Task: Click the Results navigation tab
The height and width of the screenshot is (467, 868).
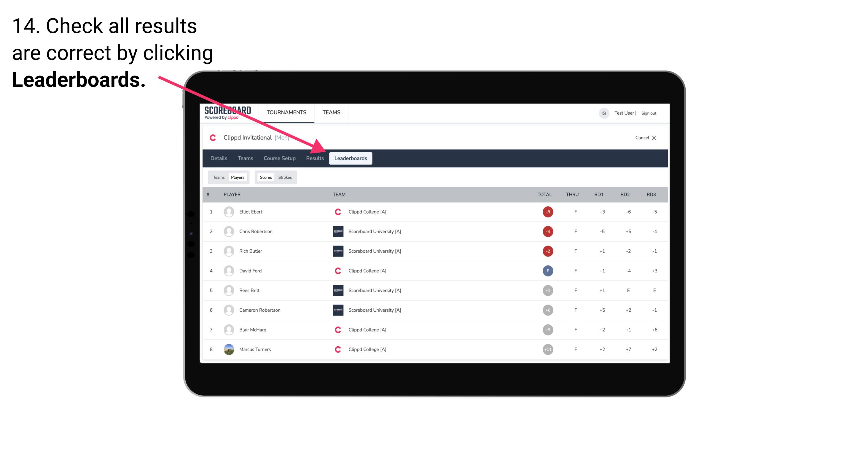Action: click(314, 158)
